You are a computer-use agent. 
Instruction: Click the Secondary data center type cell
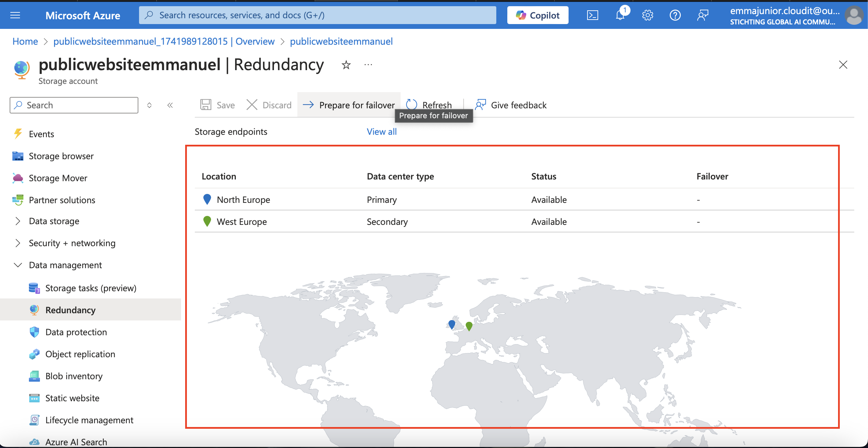point(387,222)
